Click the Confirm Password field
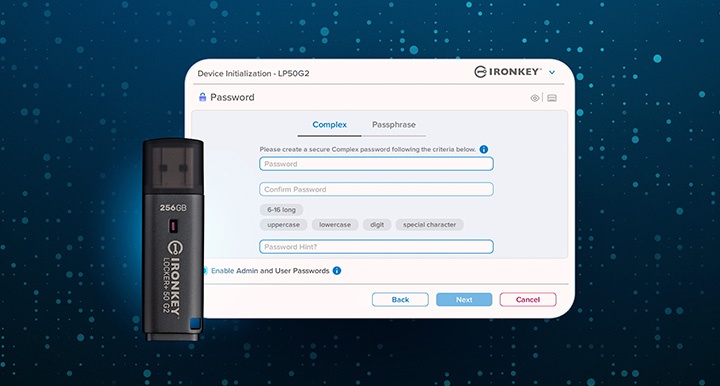720x386 pixels. coord(376,189)
